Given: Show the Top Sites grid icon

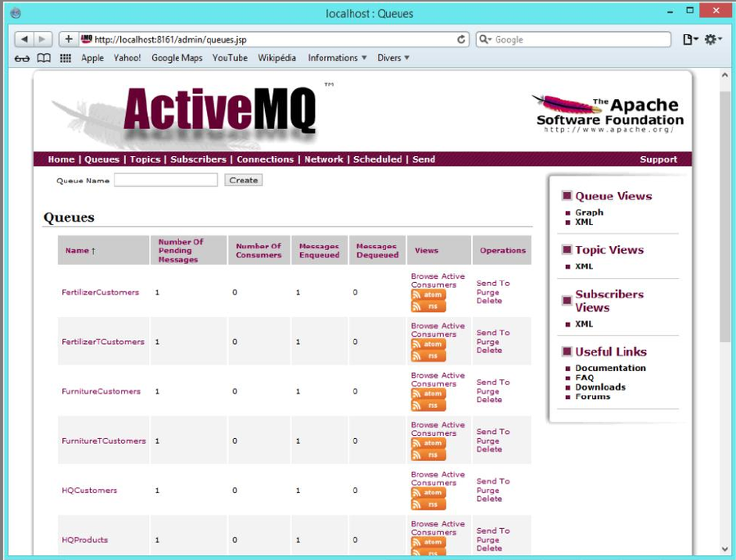Looking at the screenshot, I should pos(65,58).
